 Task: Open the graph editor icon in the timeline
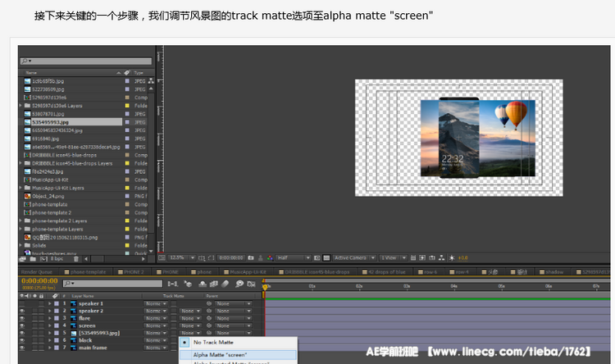click(252, 284)
